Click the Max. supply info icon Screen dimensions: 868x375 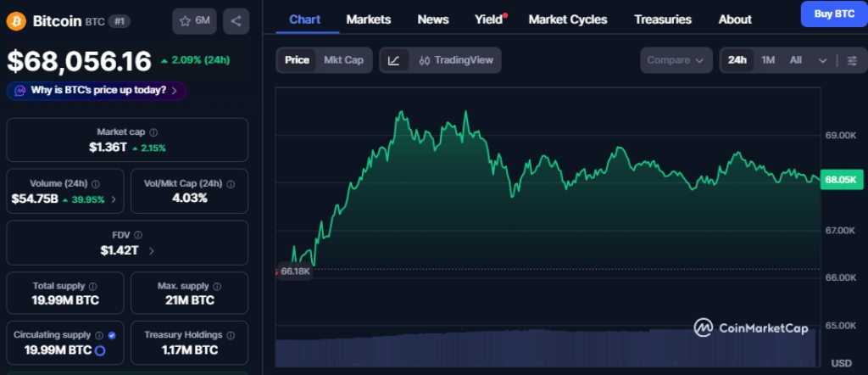(x=217, y=287)
